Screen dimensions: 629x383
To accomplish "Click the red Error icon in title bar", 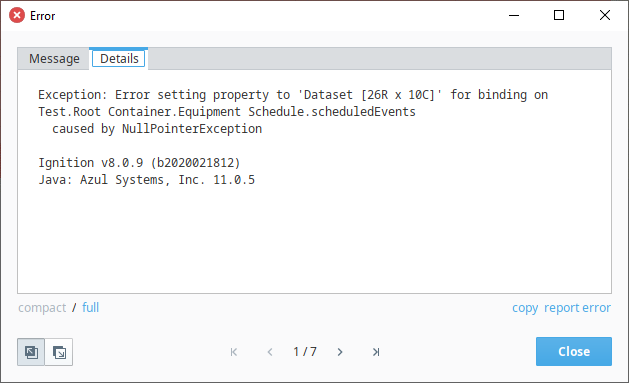I will (x=17, y=16).
